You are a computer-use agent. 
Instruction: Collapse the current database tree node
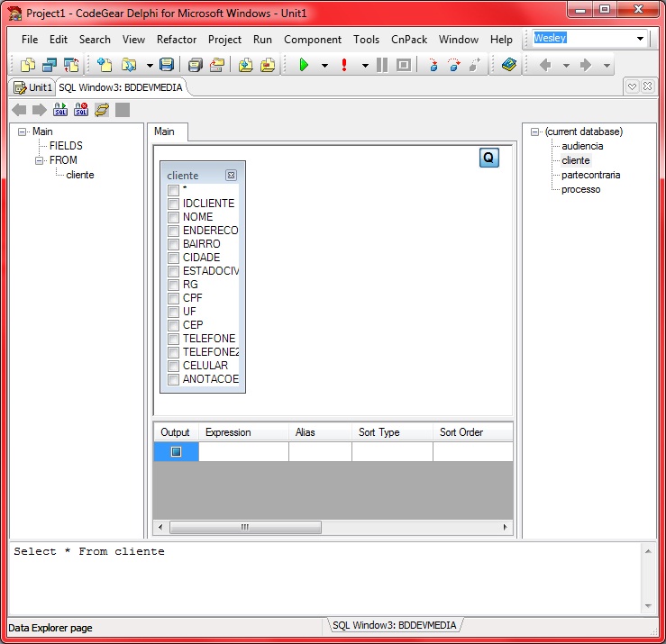pyautogui.click(x=535, y=132)
